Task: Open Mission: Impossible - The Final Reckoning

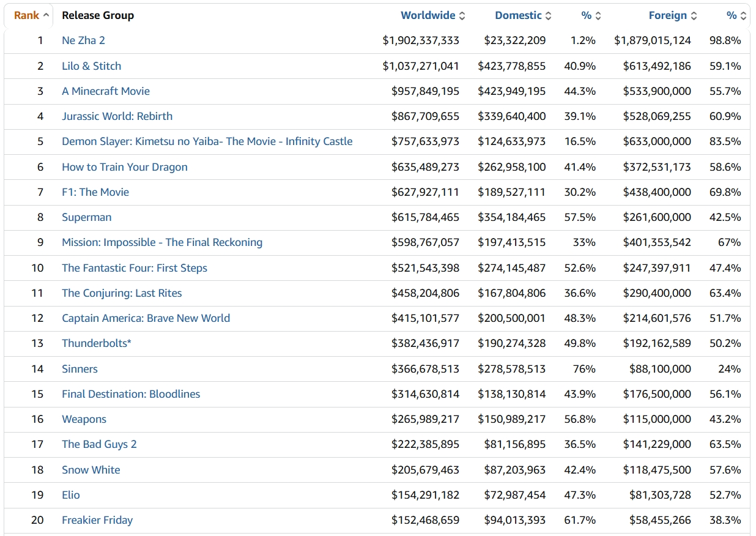Action: coord(161,242)
